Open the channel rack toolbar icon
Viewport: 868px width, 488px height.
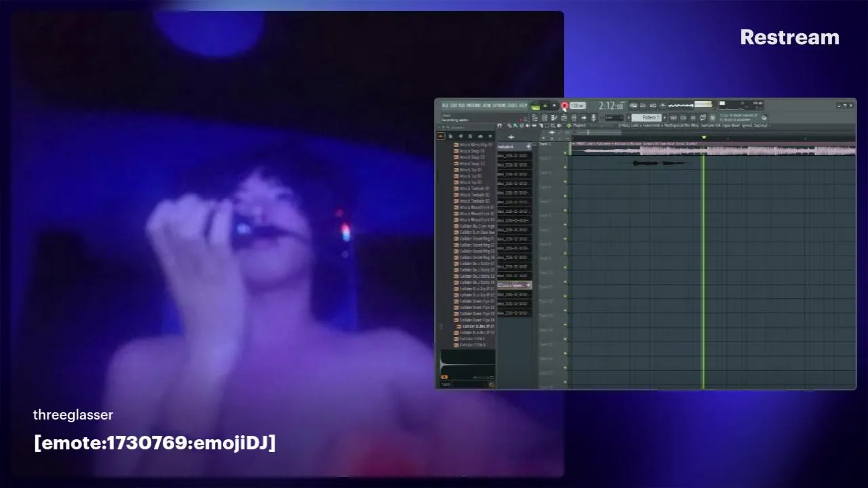coord(545,118)
